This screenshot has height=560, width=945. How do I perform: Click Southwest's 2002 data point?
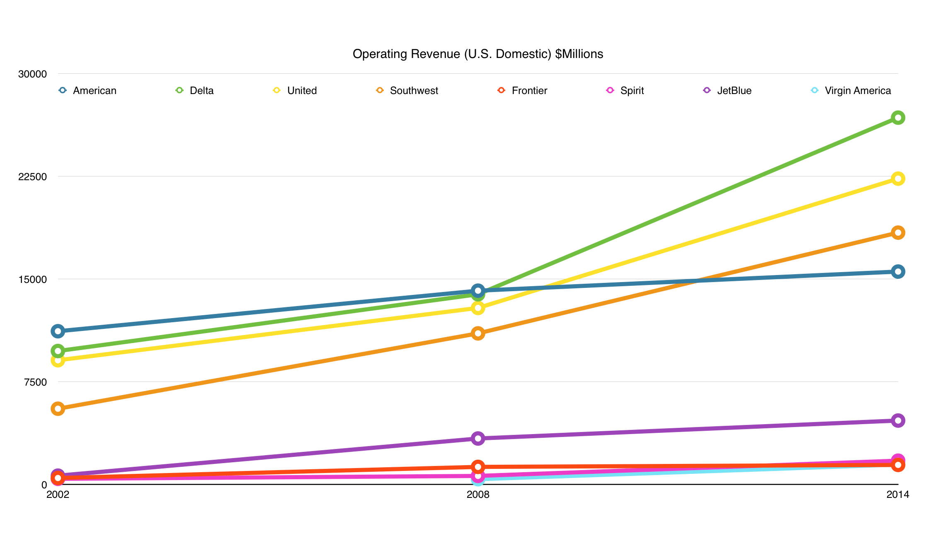pyautogui.click(x=58, y=409)
